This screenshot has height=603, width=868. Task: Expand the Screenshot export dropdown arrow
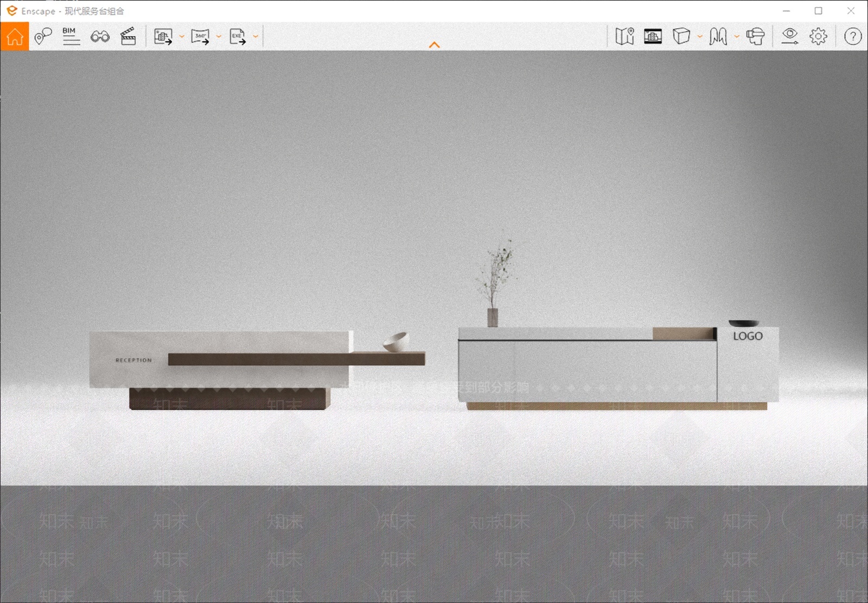pos(182,37)
